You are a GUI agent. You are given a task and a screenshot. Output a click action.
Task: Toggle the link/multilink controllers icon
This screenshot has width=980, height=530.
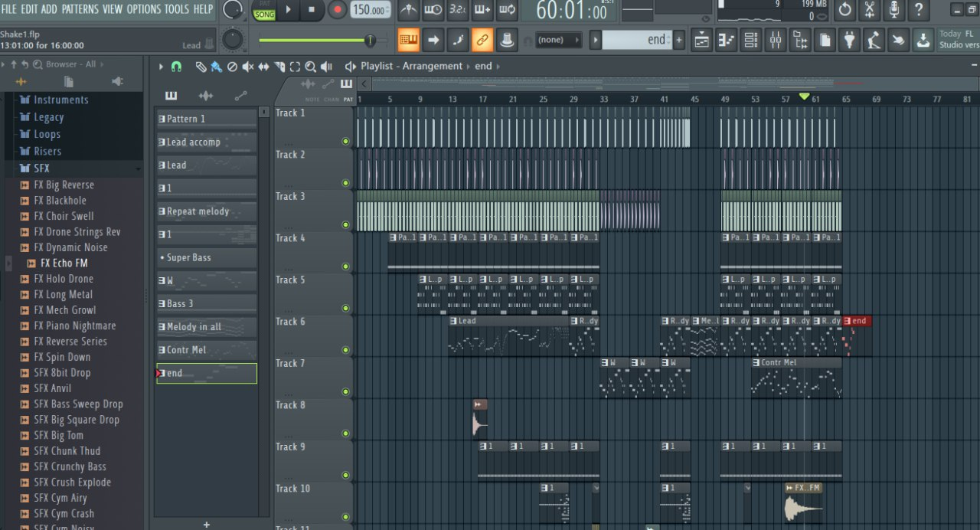coord(482,40)
